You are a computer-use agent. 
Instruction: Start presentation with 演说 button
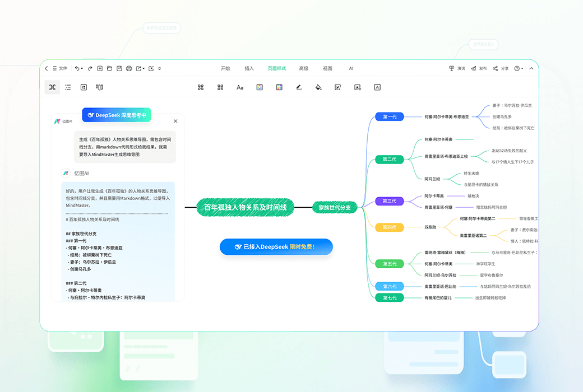tap(457, 68)
